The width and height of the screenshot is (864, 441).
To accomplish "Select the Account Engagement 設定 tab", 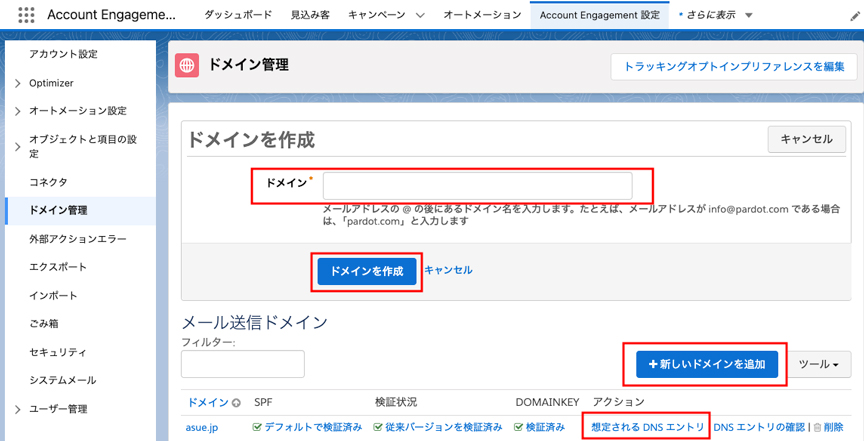I will (x=600, y=15).
